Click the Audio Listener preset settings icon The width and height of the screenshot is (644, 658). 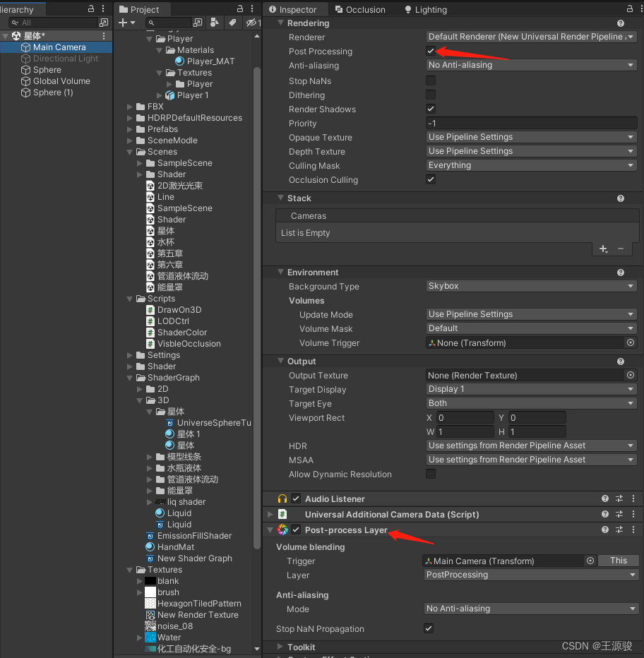[619, 498]
